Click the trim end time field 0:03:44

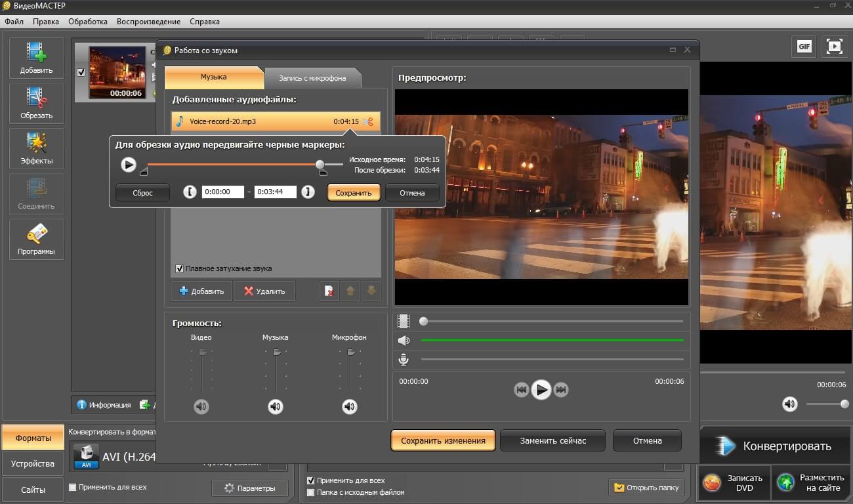point(276,192)
